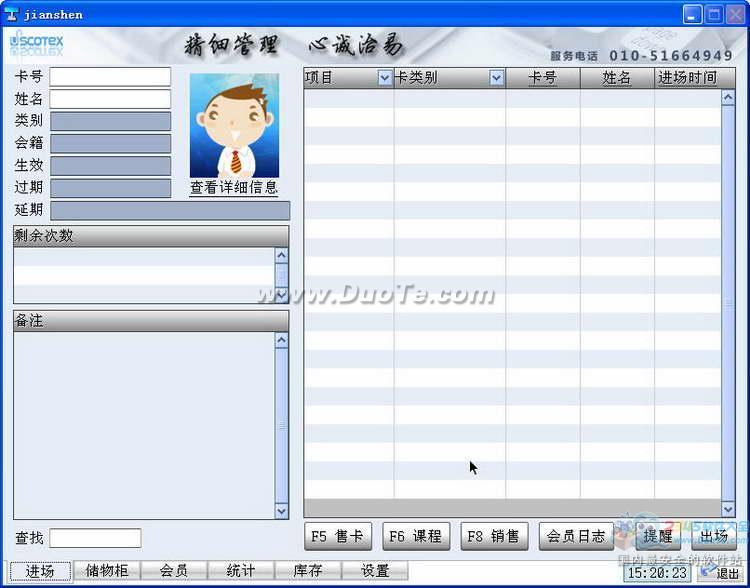Open 会员日志 member log
This screenshot has width=750, height=588.
coord(576,536)
